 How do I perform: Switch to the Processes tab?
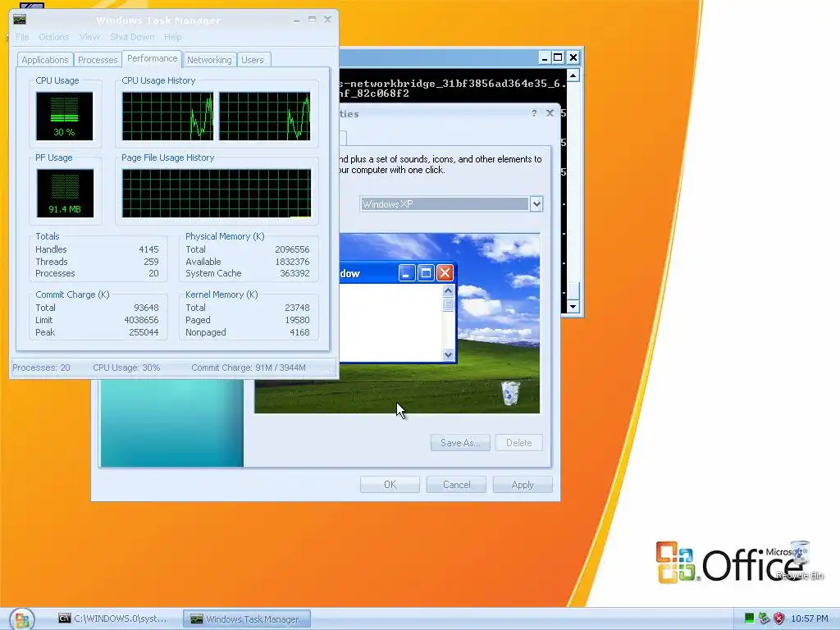point(98,60)
